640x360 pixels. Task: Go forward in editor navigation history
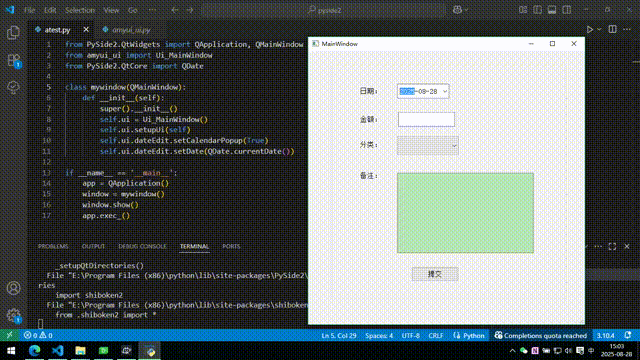(x=190, y=10)
